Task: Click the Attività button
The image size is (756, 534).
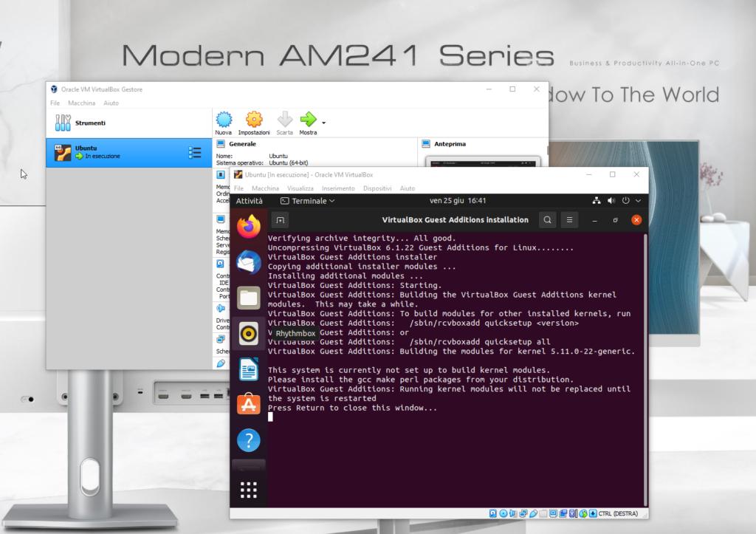Action: click(249, 201)
